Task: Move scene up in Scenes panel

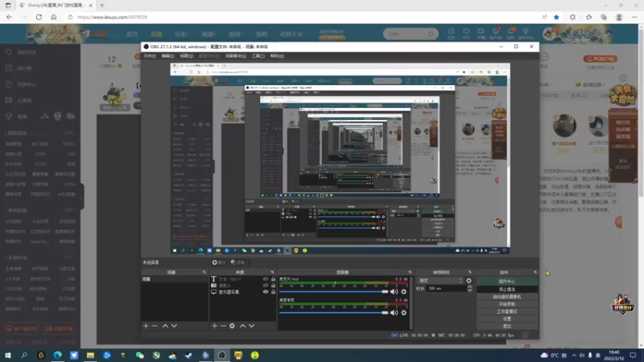Action: tap(165, 326)
